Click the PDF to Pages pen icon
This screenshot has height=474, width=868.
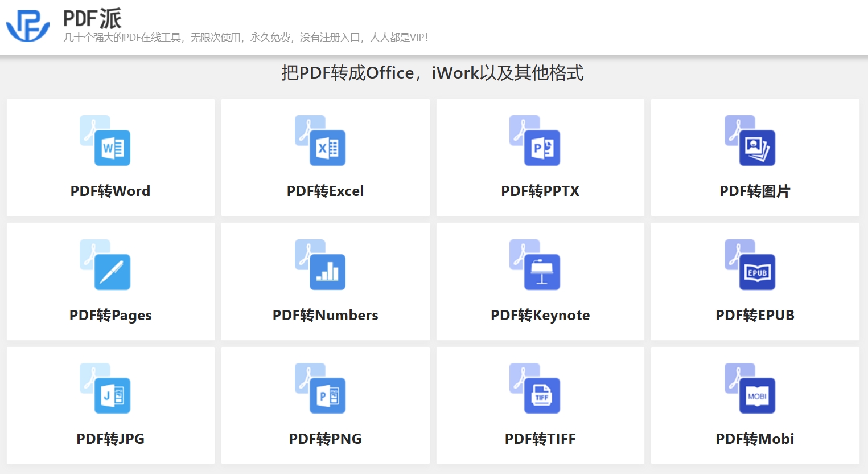[105, 265]
